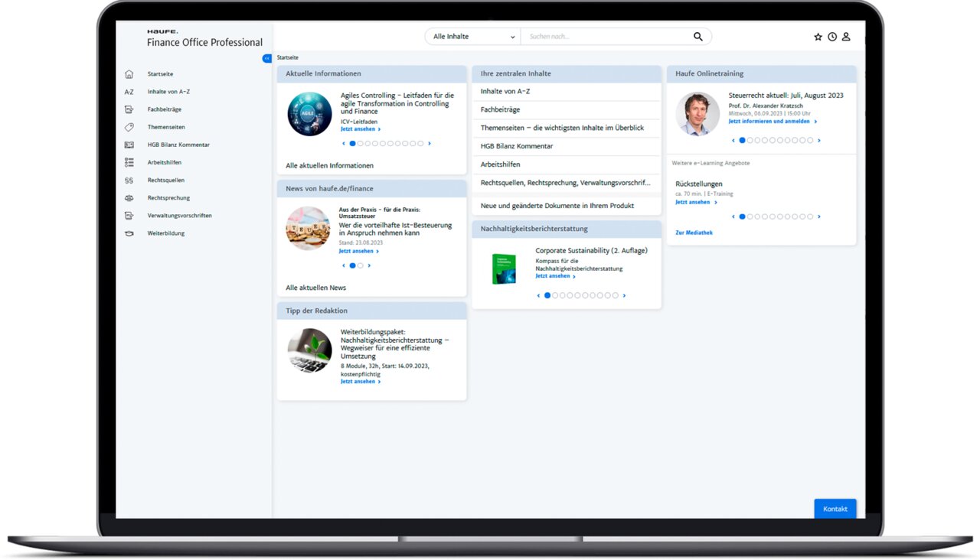Open the Alle Inhalte dropdown

pos(473,37)
